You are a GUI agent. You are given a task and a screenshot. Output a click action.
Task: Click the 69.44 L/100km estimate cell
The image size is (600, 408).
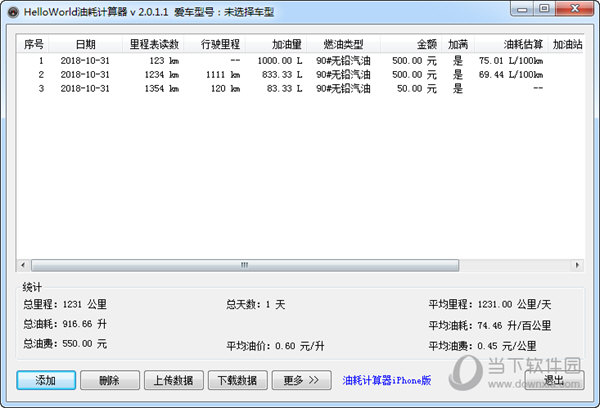tap(511, 74)
